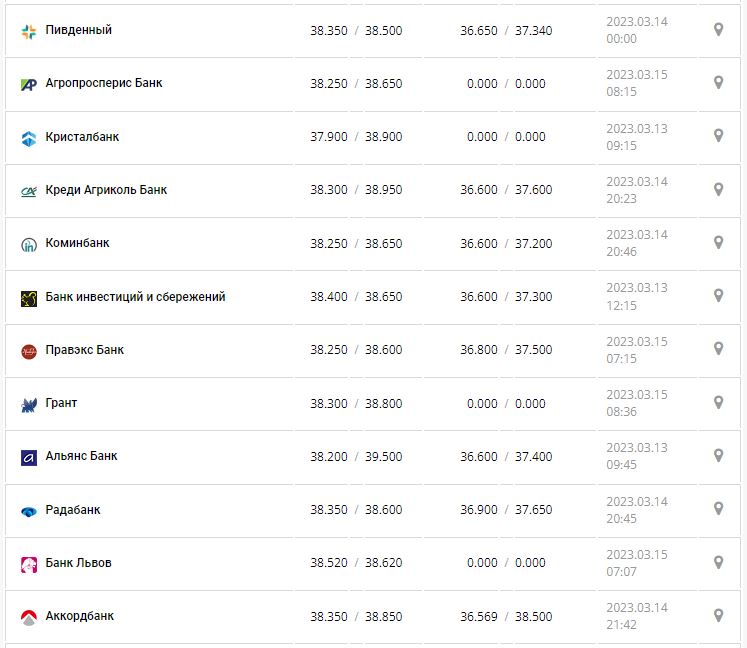Screen dimensions: 747x648
Task: Show location pin for Радабанк row
Action: click(718, 509)
